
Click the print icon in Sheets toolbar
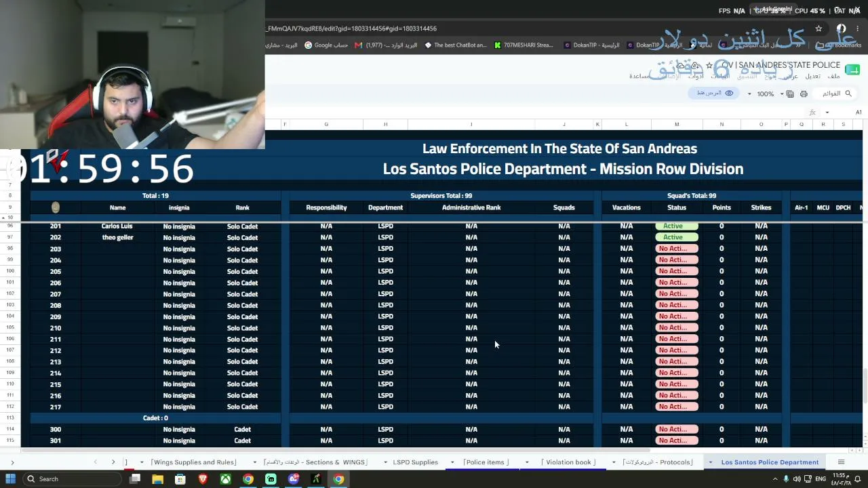coord(804,94)
